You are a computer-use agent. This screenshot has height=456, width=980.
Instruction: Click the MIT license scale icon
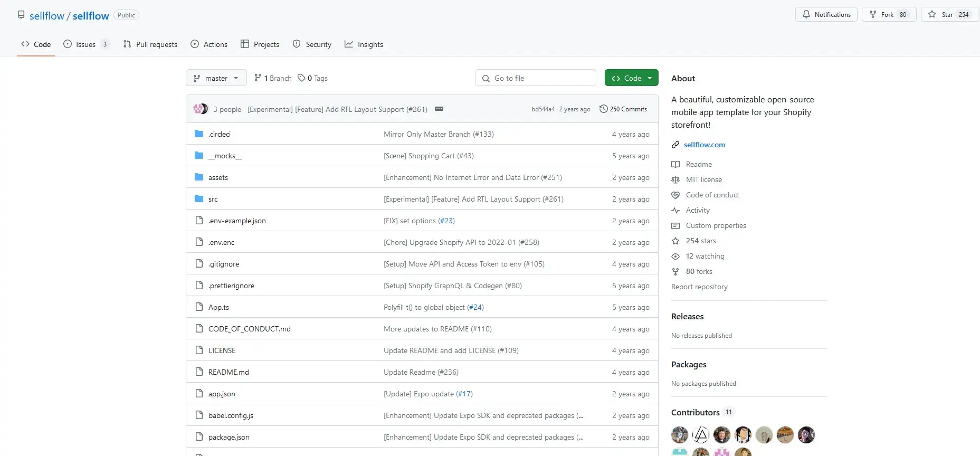[x=675, y=179]
